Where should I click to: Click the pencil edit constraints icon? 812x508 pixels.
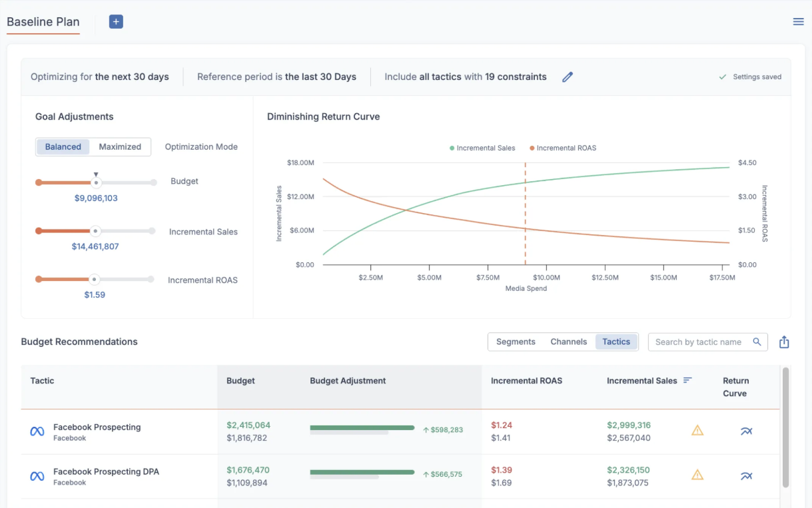click(x=568, y=77)
